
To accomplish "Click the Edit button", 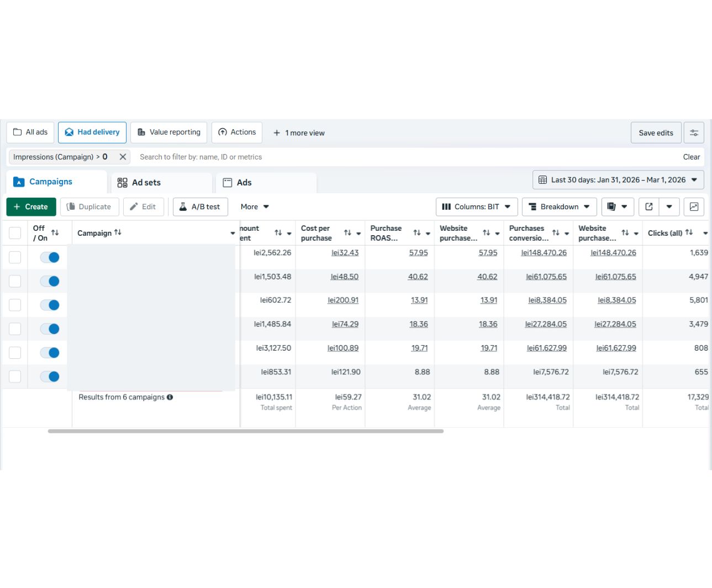I will click(x=144, y=206).
